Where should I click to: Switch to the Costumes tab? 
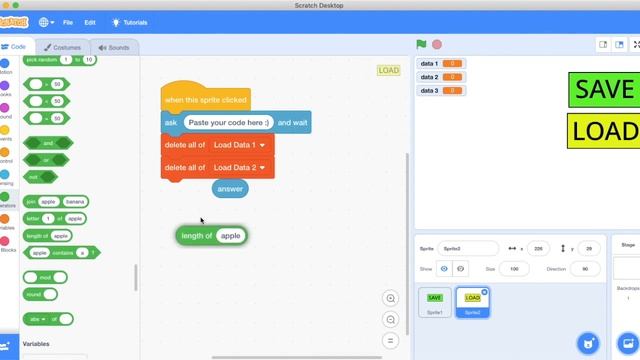tap(62, 48)
